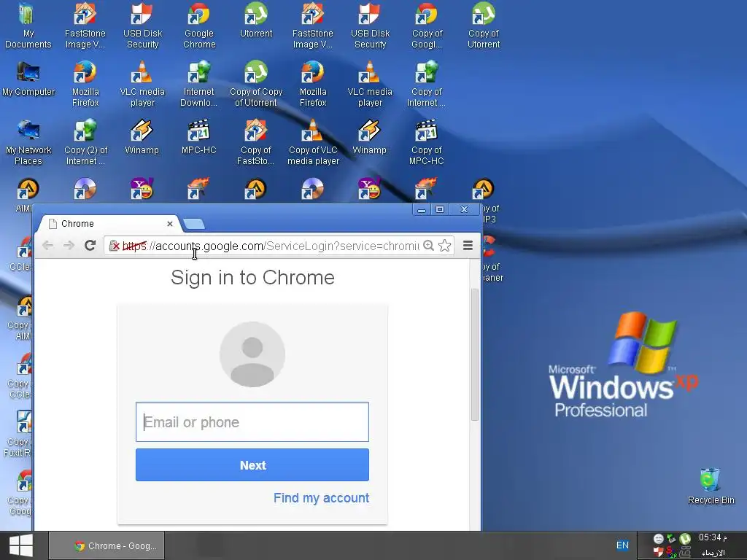Click the broken padlock security icon
The width and height of the screenshot is (747, 560).
[115, 246]
